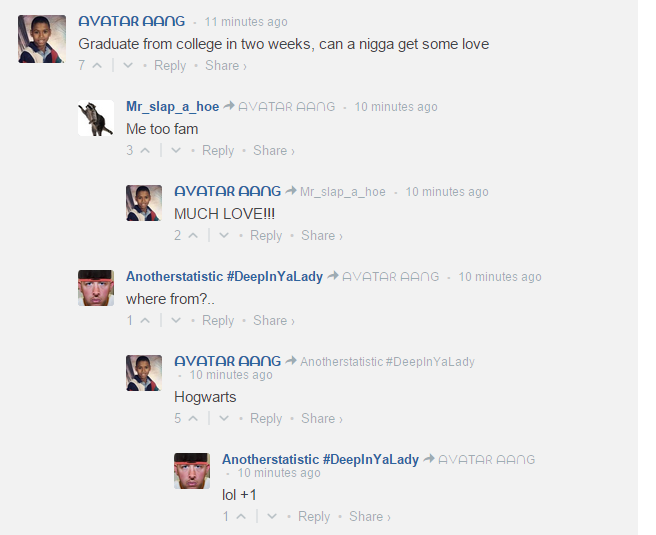Open Share options on 'Graduate from college' comment

(x=226, y=66)
